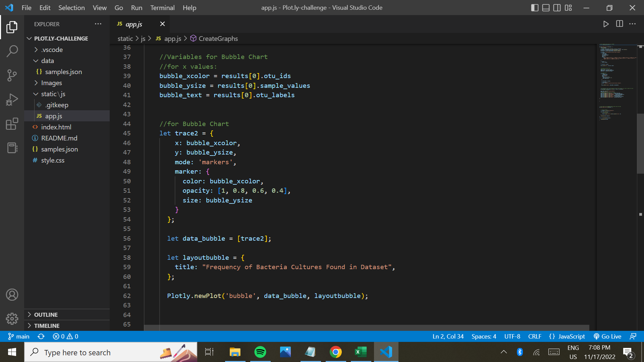
Task: Click the Accounts icon in the activity bar
Action: 12,295
